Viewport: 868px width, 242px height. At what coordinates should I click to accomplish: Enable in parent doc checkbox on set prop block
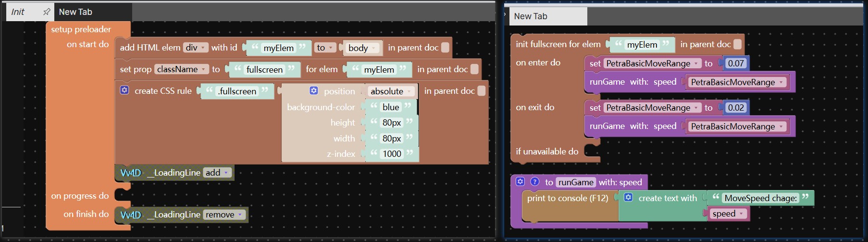[x=474, y=69]
